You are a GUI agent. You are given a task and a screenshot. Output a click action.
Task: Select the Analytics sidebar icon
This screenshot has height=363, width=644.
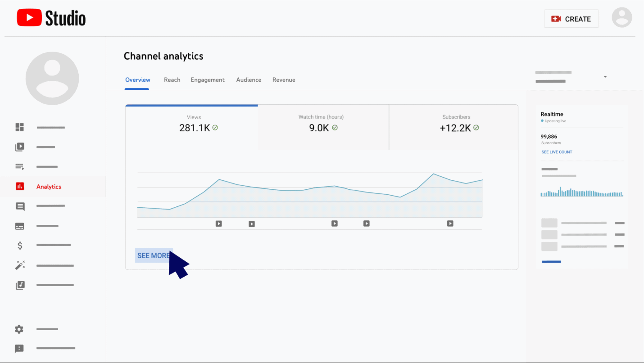pos(20,186)
